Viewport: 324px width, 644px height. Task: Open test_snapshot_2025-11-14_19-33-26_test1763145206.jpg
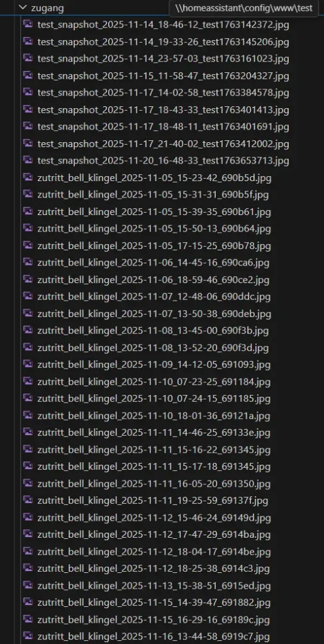pyautogui.click(x=163, y=42)
